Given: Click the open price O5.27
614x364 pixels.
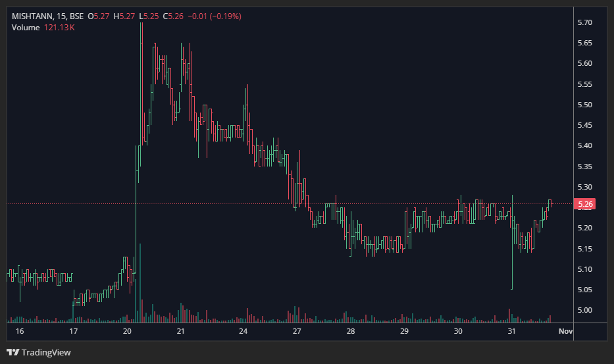Looking at the screenshot, I should point(98,16).
